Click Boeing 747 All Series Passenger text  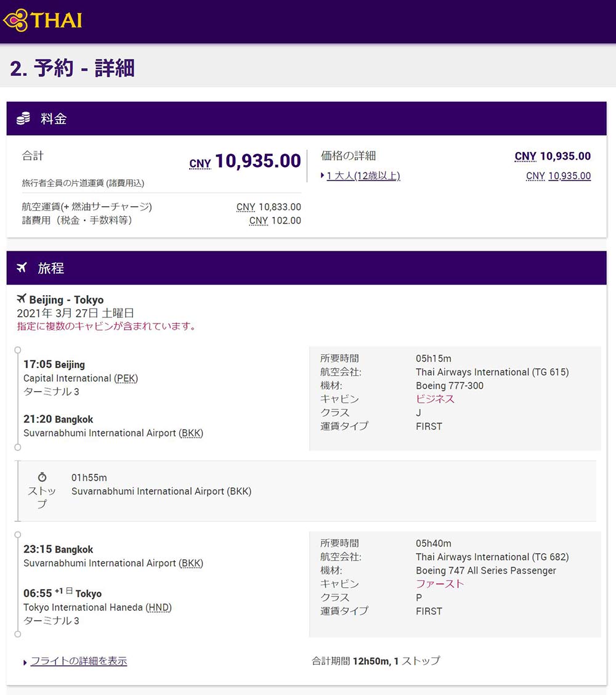(x=485, y=571)
